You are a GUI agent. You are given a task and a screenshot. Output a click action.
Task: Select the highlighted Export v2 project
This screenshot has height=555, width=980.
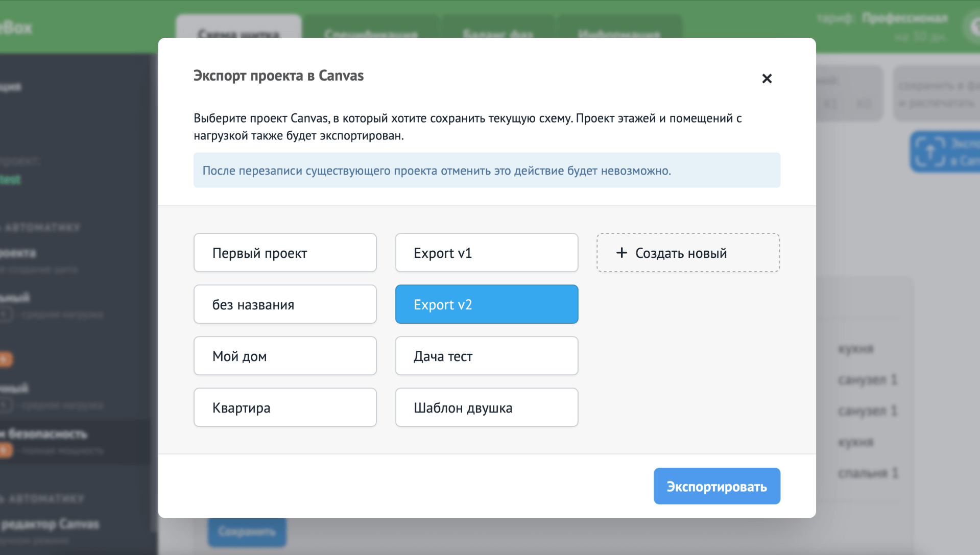point(487,304)
